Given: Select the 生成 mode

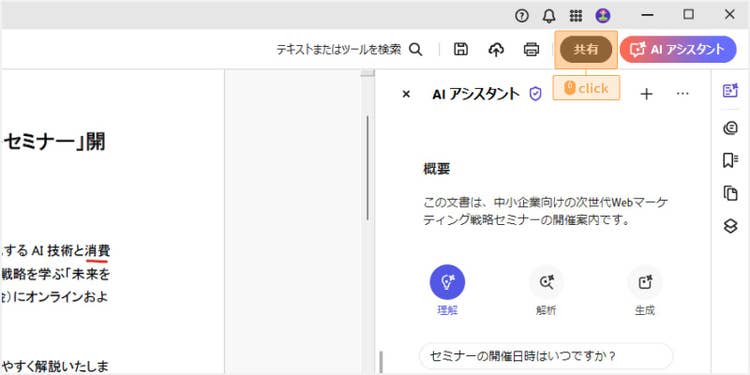Looking at the screenshot, I should coord(645,290).
